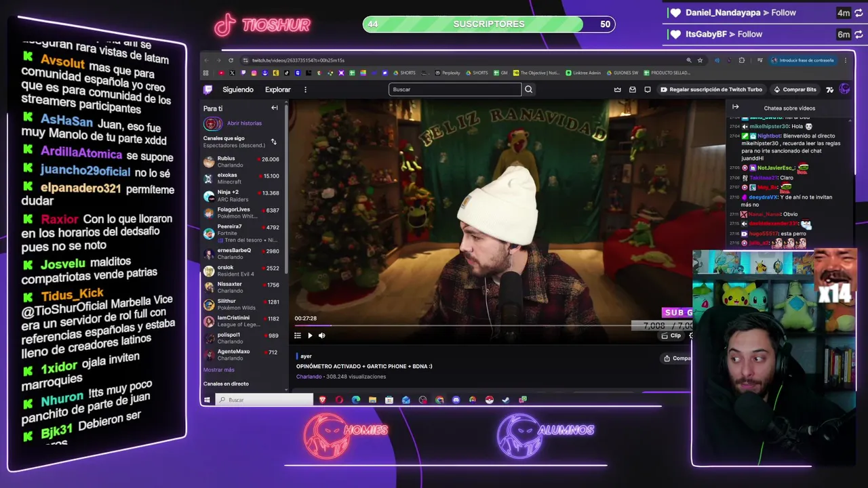Open polispol1 channel in sidebar
Screen dimensions: 868x488
tap(241, 338)
